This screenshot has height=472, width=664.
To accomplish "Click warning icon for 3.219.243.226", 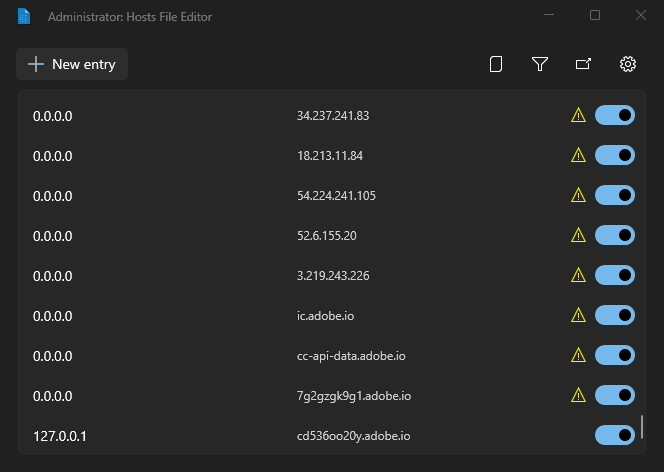I will click(578, 276).
